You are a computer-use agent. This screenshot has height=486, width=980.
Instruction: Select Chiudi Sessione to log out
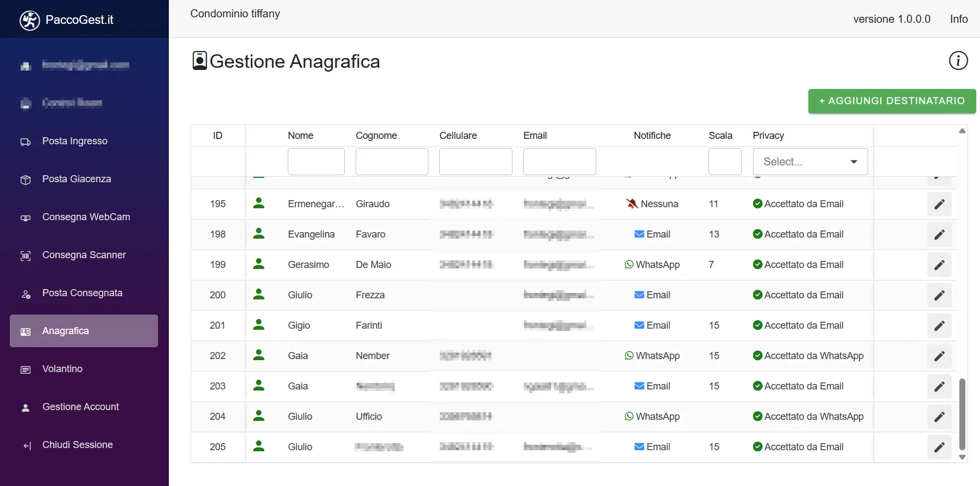77,445
